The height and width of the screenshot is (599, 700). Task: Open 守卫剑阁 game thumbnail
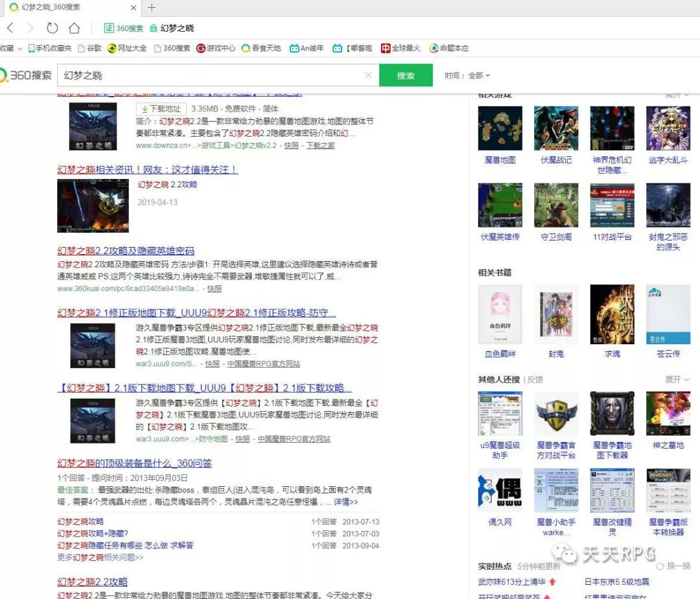point(556,205)
